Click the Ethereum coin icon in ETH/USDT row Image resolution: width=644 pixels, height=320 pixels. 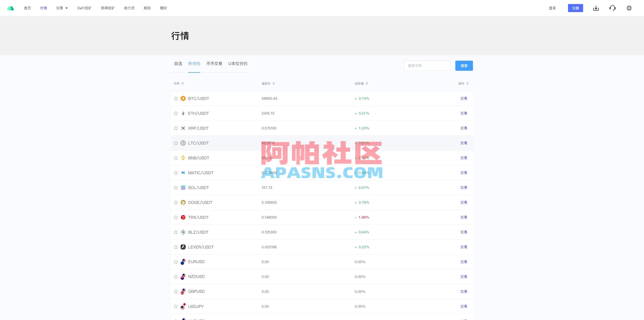point(183,113)
